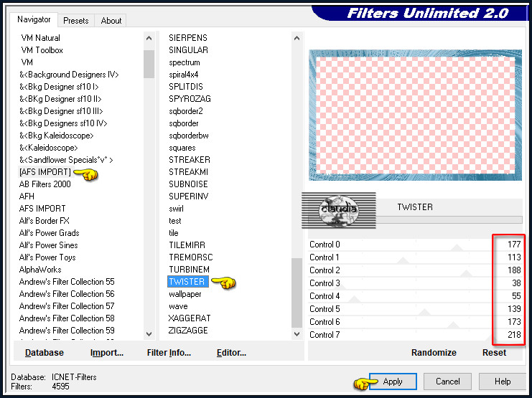The width and height of the screenshot is (532, 398).
Task: Select the Navigator tab
Action: [x=34, y=19]
